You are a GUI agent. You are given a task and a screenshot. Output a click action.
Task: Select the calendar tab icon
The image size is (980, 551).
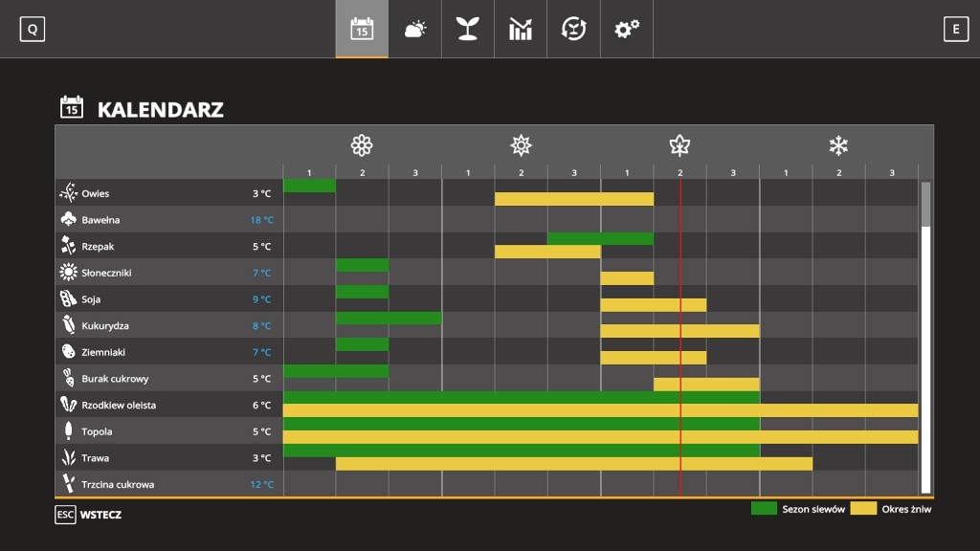click(x=362, y=29)
